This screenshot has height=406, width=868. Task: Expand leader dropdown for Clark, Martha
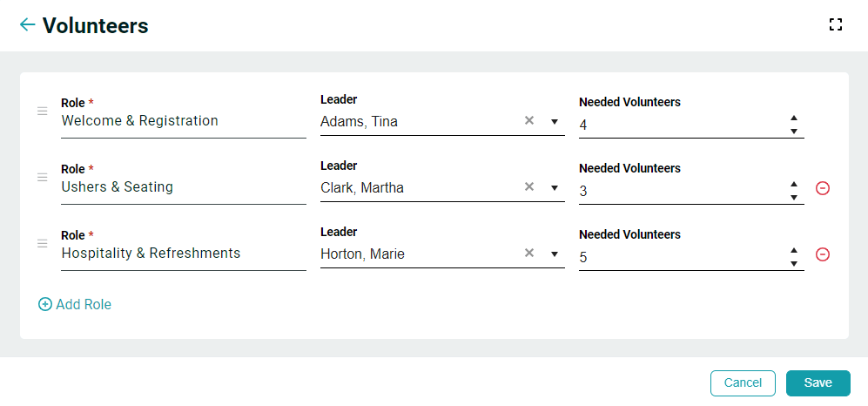(554, 188)
